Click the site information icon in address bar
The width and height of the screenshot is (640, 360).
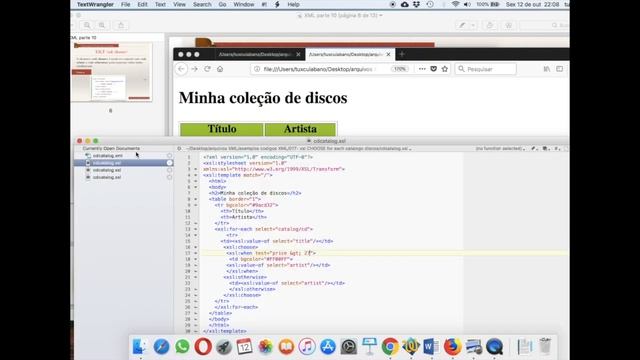point(257,69)
